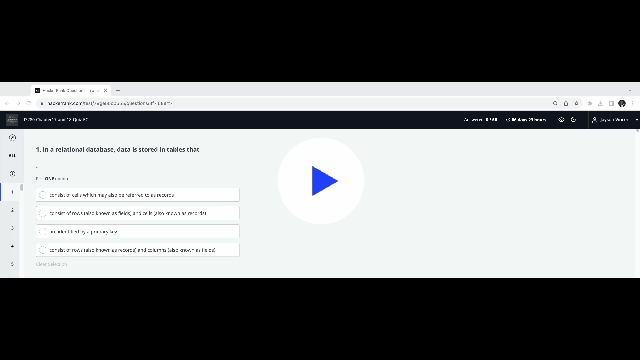Click the site info lock icon in the address bar

click(x=42, y=103)
